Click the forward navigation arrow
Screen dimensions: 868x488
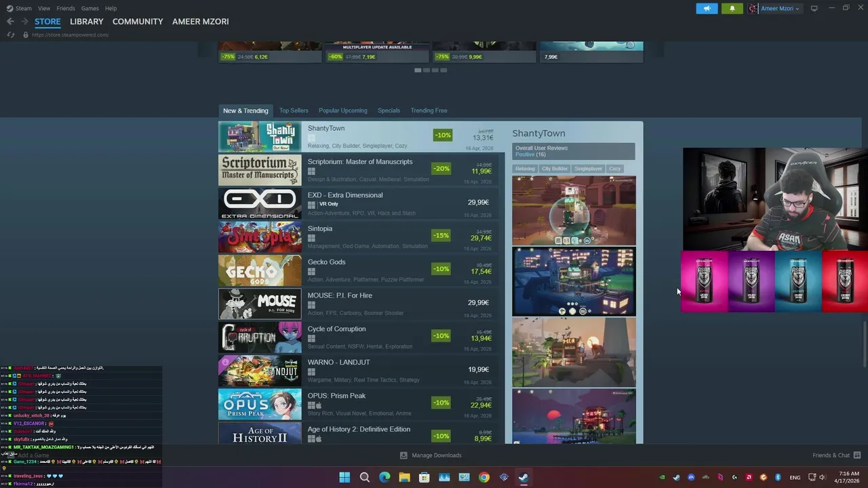click(x=24, y=22)
